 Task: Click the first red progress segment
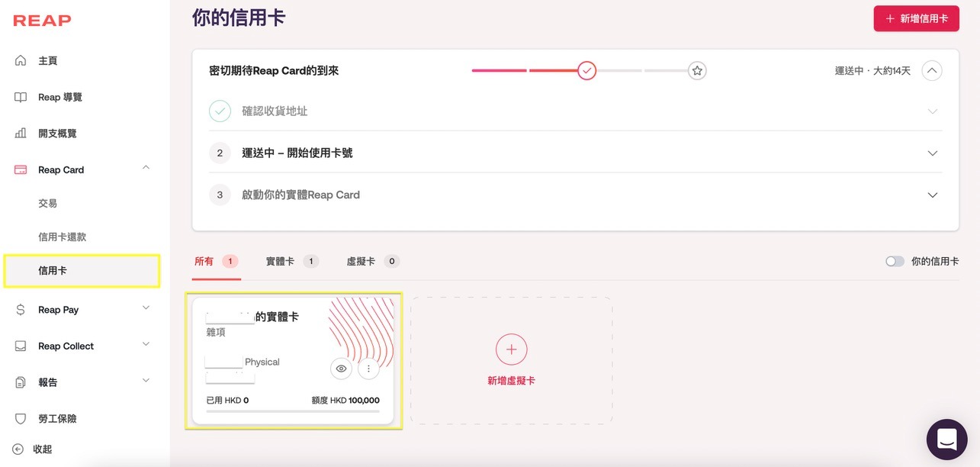point(500,71)
